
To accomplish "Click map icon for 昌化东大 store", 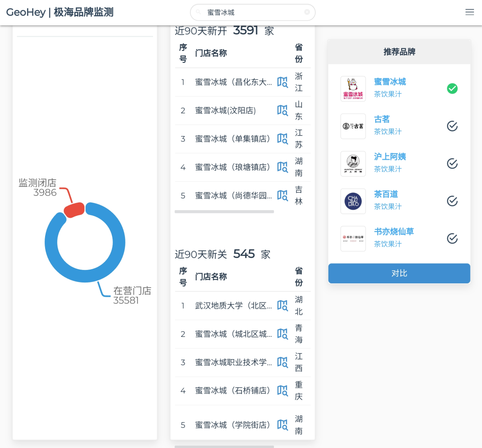I will [282, 82].
